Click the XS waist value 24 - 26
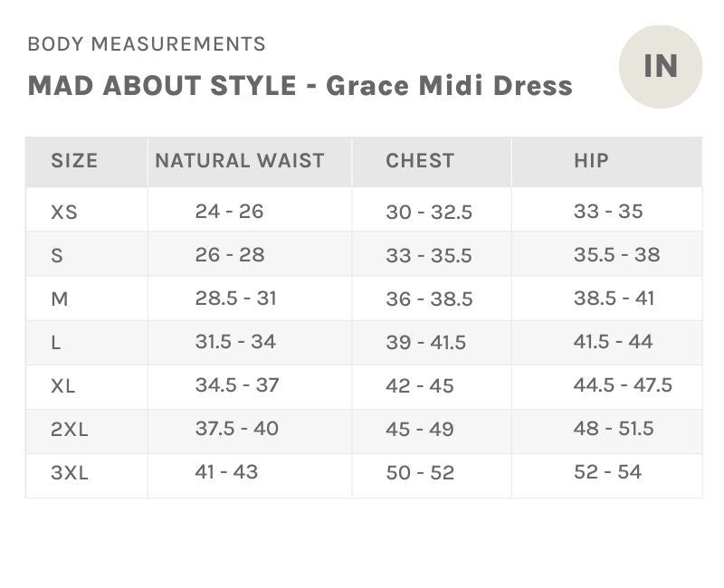The width and height of the screenshot is (724, 588). pyautogui.click(x=229, y=212)
